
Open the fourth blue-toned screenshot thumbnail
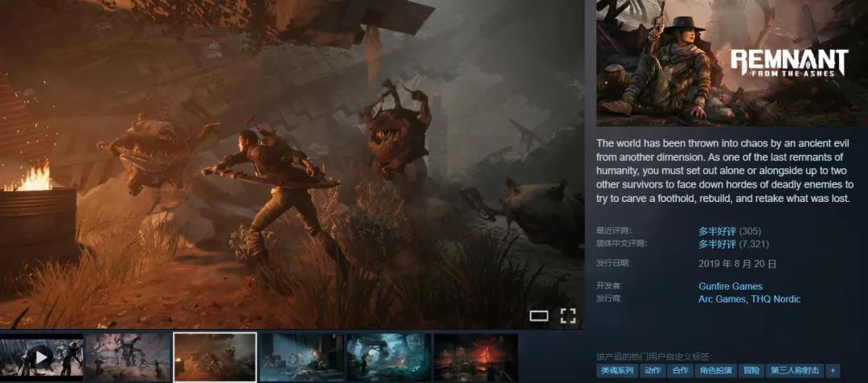tap(301, 357)
